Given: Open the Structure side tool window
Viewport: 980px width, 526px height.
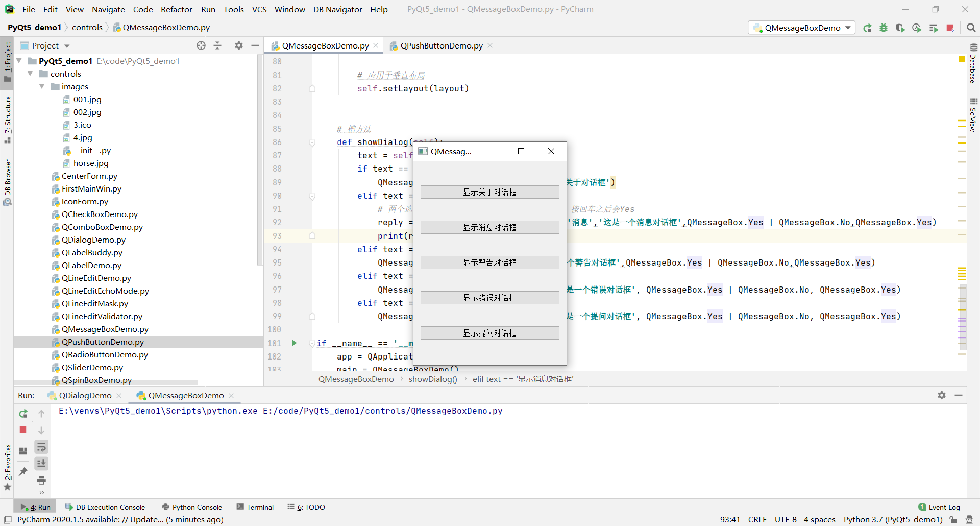Looking at the screenshot, I should (x=7, y=120).
